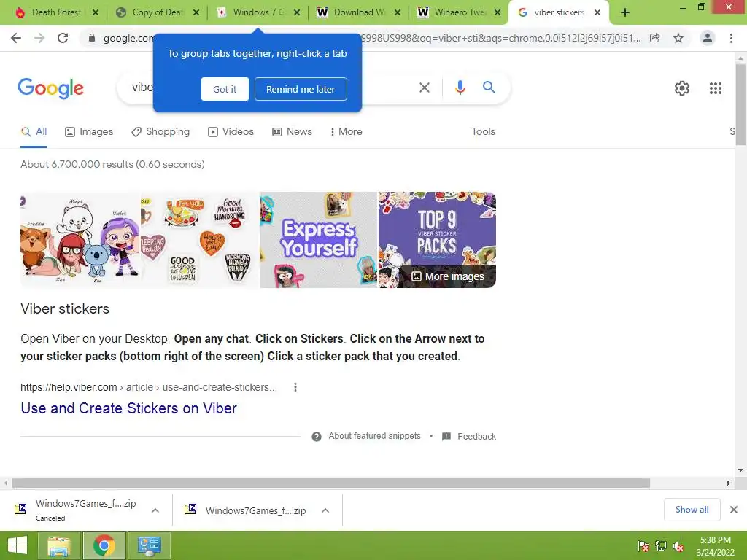
Task: Open File Explorer from taskbar
Action: pos(59,545)
